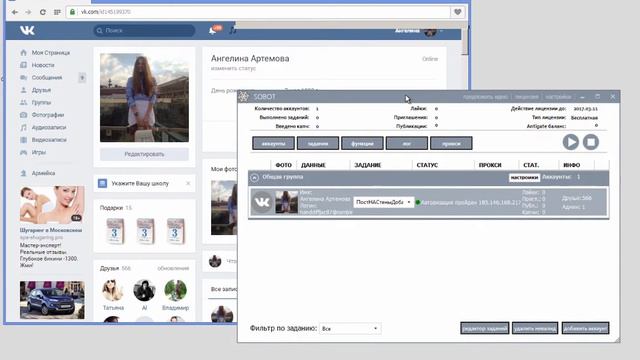Click the browser speed dial grid icon
This screenshot has height=360, width=640.
tap(57, 12)
